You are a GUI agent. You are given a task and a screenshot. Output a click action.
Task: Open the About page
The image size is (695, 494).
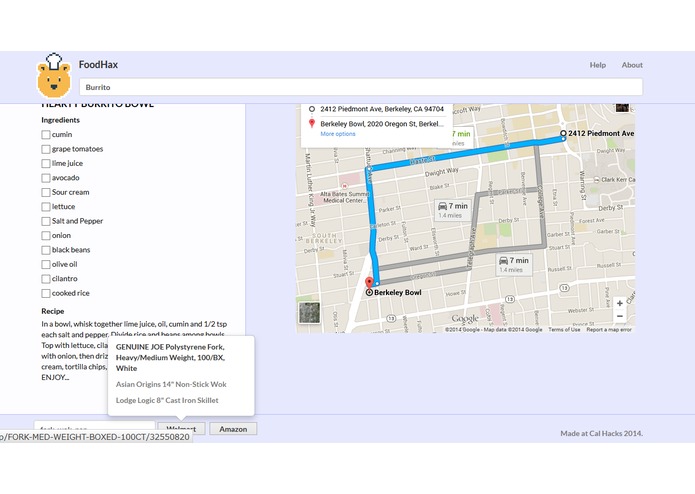point(632,65)
